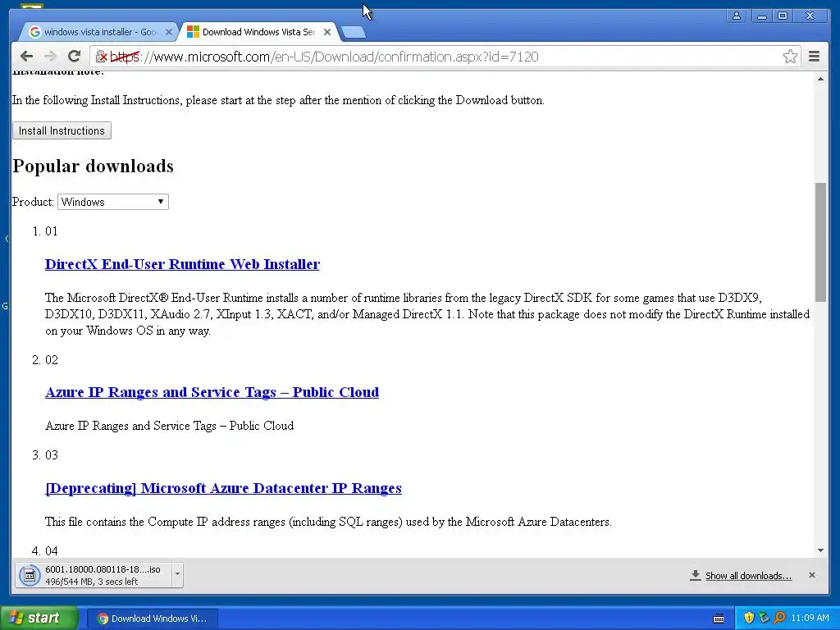840x630 pixels.
Task: Select the Download Windows Vista Ser tab
Action: tap(257, 32)
